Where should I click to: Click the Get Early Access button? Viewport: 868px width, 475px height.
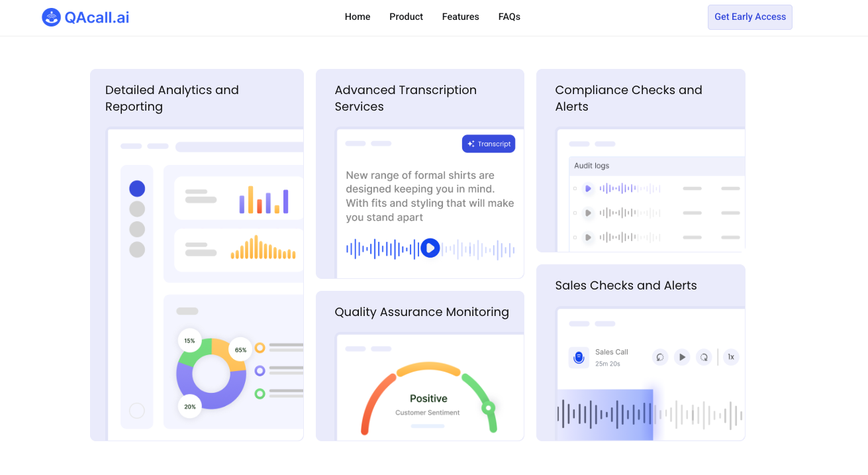(x=750, y=17)
